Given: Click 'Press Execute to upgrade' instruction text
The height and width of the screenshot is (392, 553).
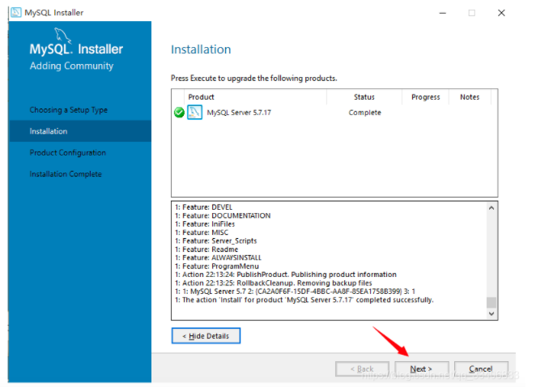Looking at the screenshot, I should click(x=254, y=79).
